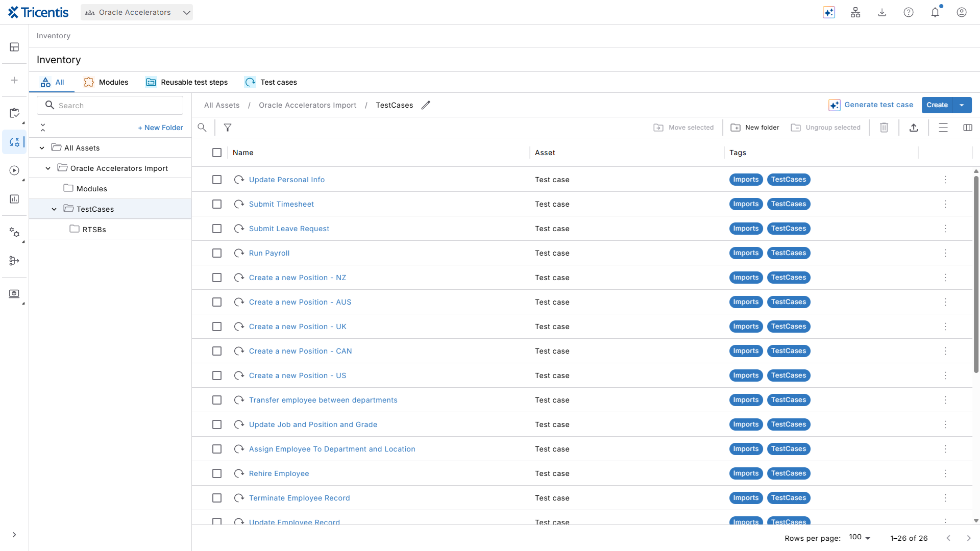Open the dashboard icon in left sidebar

pos(14,47)
